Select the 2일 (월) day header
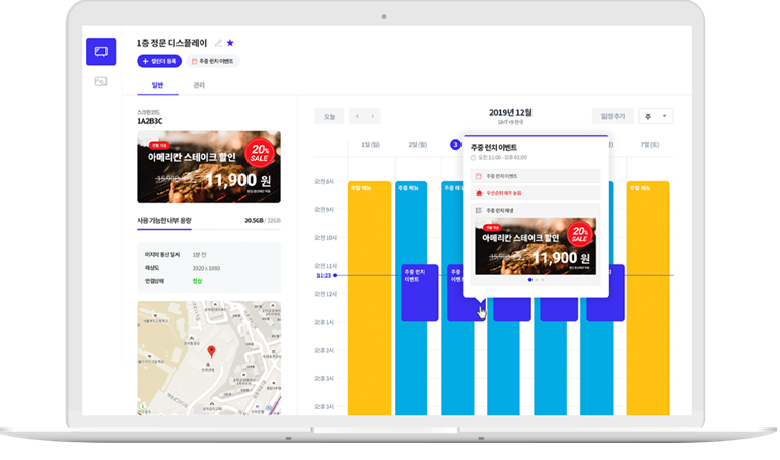This screenshot has width=780, height=460. tap(417, 145)
